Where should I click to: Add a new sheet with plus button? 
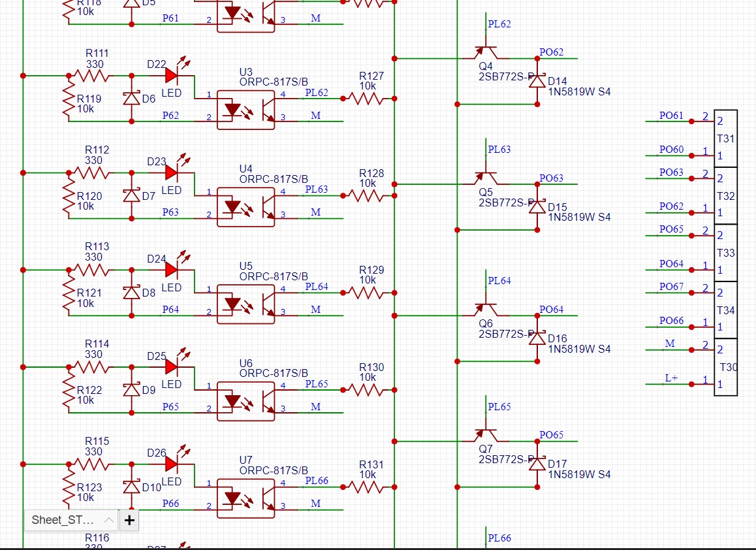tap(129, 520)
